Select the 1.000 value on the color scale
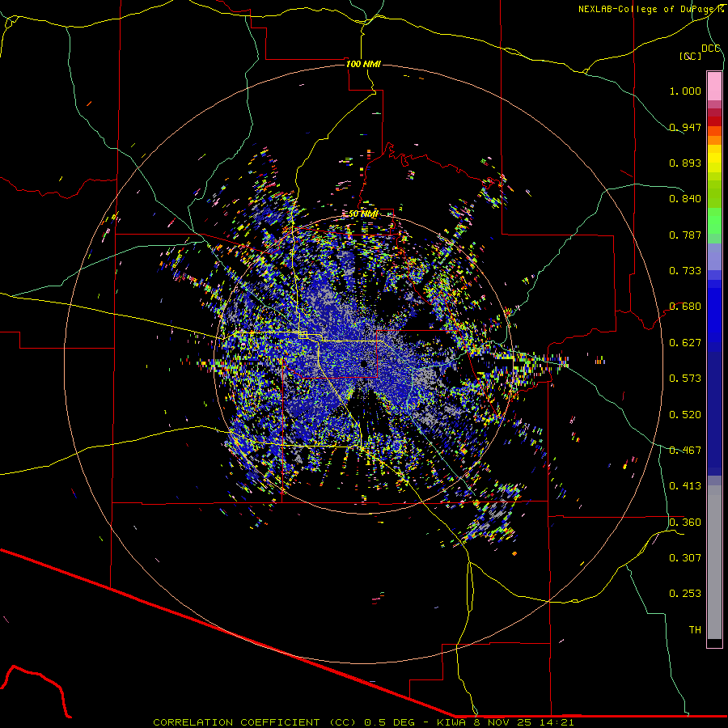728x728 pixels. 685,91
